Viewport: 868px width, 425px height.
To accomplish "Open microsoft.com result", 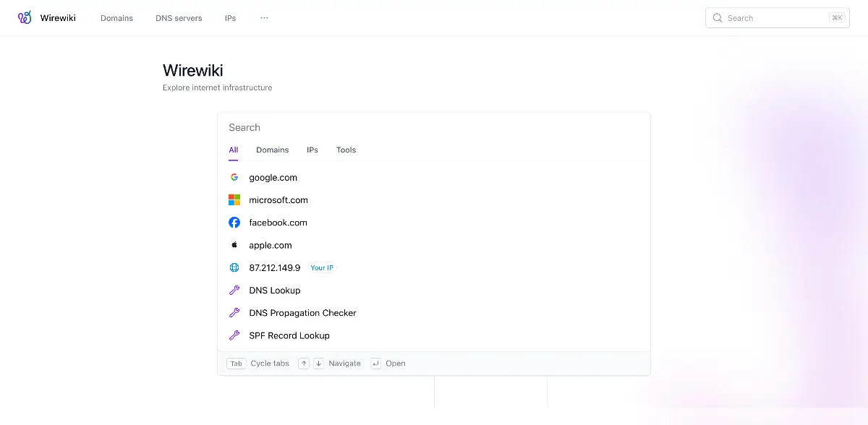I will [x=434, y=199].
